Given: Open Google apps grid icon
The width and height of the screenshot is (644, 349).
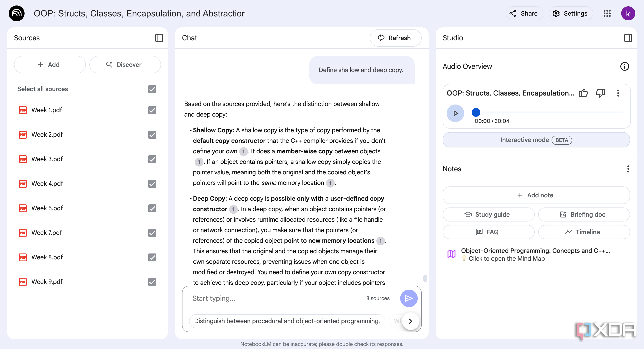Looking at the screenshot, I should (607, 13).
